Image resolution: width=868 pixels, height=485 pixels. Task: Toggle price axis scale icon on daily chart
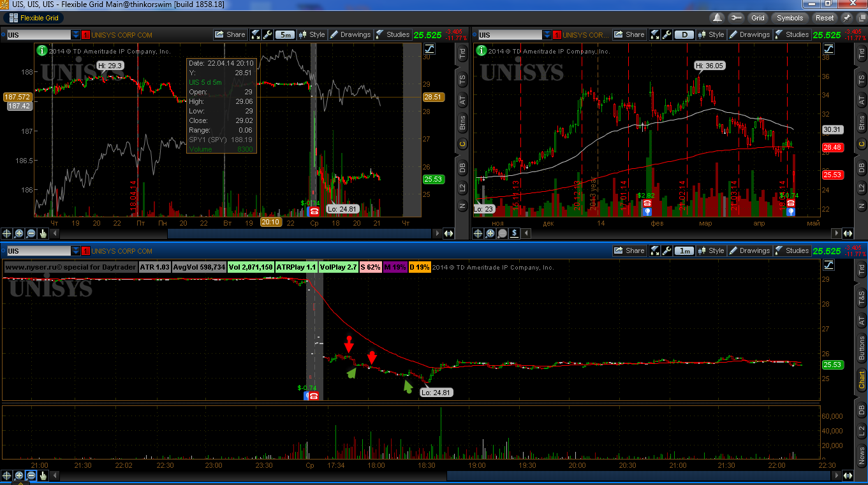pos(828,48)
